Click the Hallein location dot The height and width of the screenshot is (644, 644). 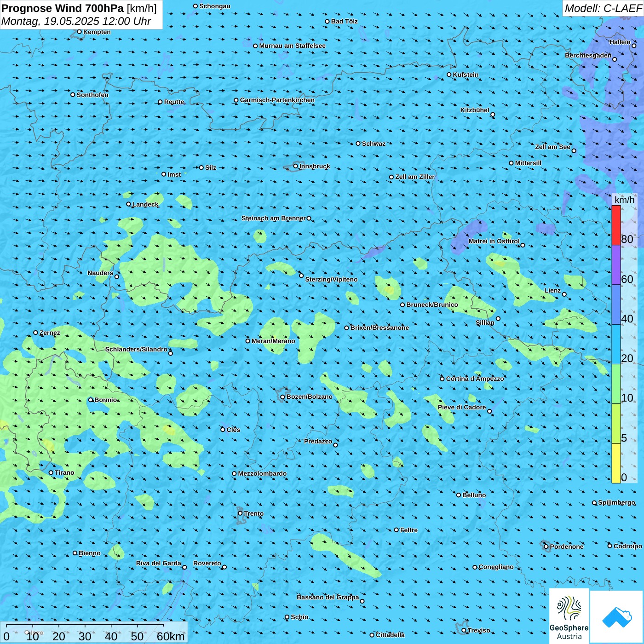634,46
